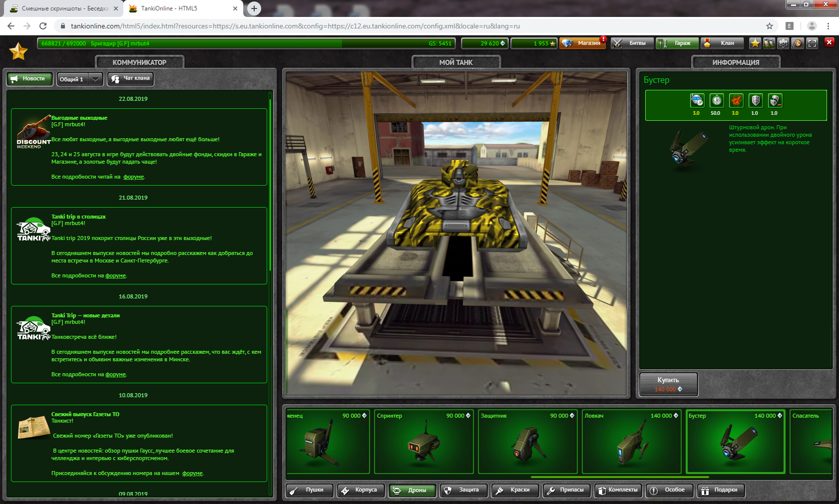Bookmark this page star icon
The width and height of the screenshot is (839, 504).
point(770,26)
